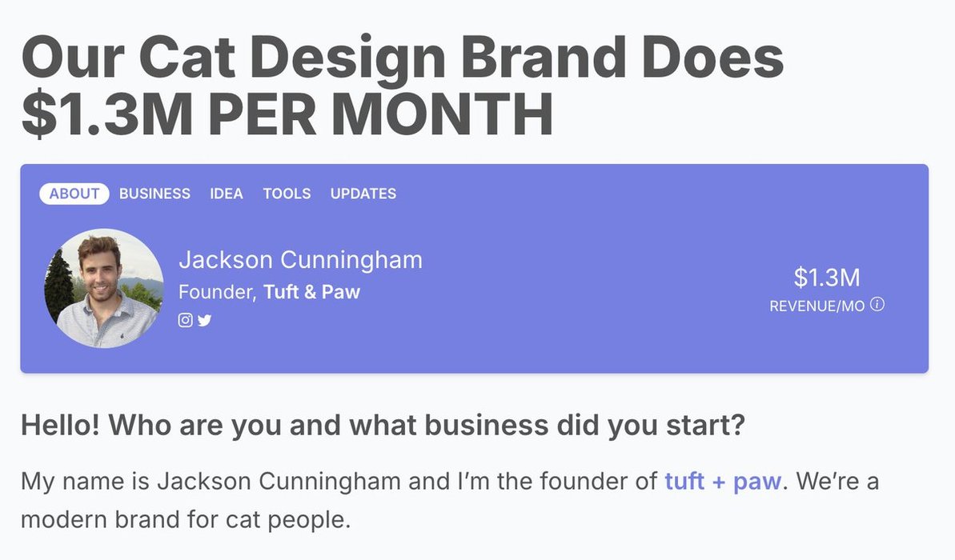Click the Jackson Cunningham name in banner
The image size is (955, 560).
tap(300, 260)
